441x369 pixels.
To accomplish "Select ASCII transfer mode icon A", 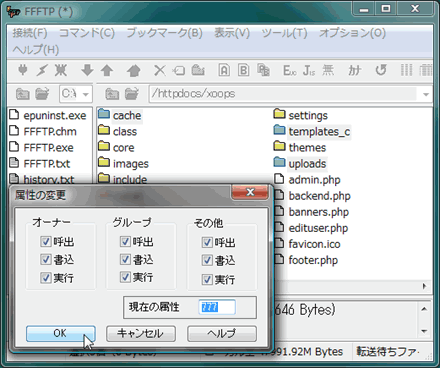I will tap(224, 70).
